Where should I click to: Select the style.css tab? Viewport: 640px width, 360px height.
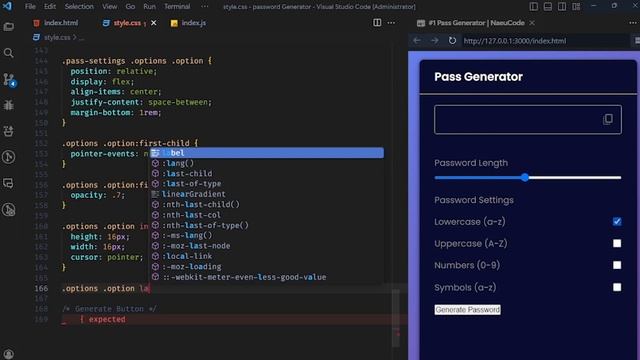(127, 23)
